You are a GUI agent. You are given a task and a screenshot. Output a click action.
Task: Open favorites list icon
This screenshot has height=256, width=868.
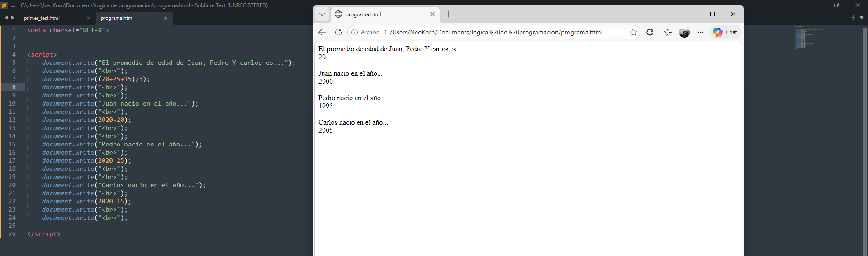[x=668, y=32]
